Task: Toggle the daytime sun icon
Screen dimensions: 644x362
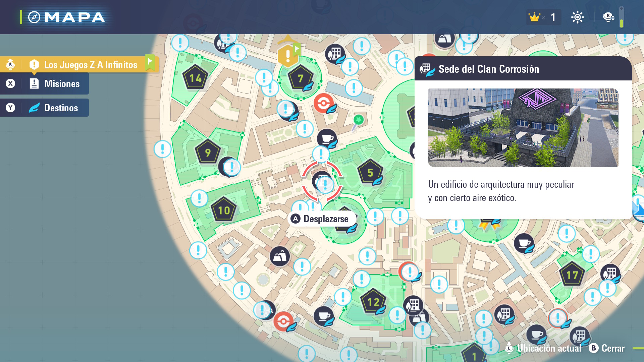Action: (577, 17)
